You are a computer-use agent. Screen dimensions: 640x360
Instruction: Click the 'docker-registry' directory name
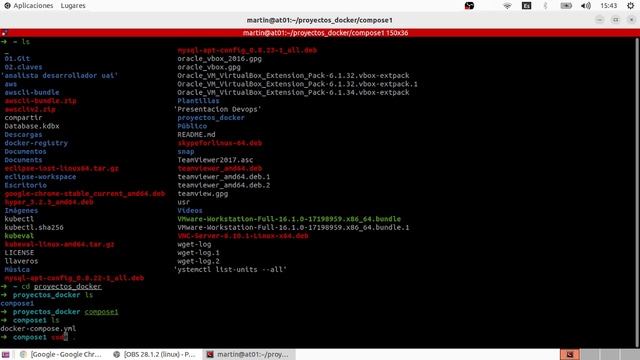pyautogui.click(x=36, y=143)
